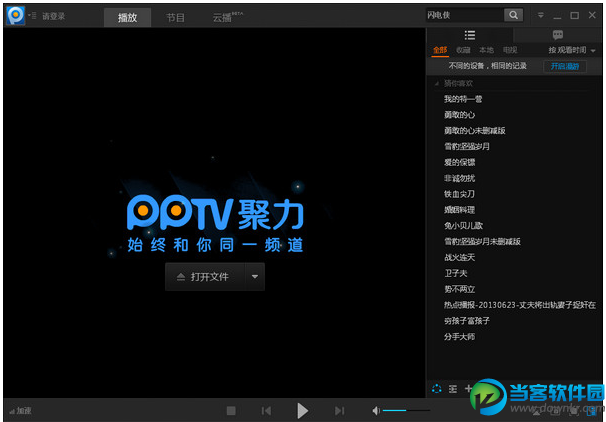Select the 收藏 filter tab

coord(463,50)
